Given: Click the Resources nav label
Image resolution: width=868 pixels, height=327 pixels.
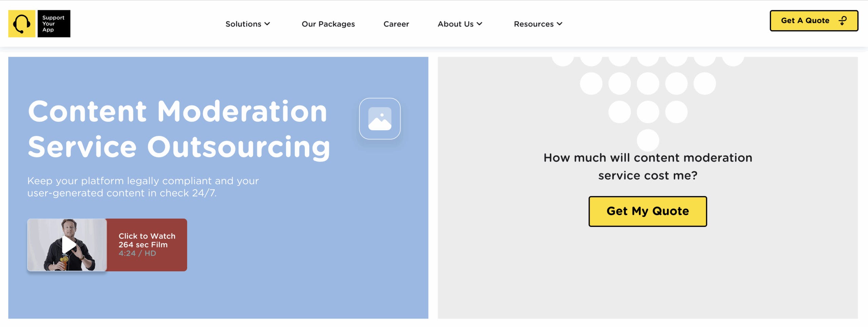Looking at the screenshot, I should (533, 24).
